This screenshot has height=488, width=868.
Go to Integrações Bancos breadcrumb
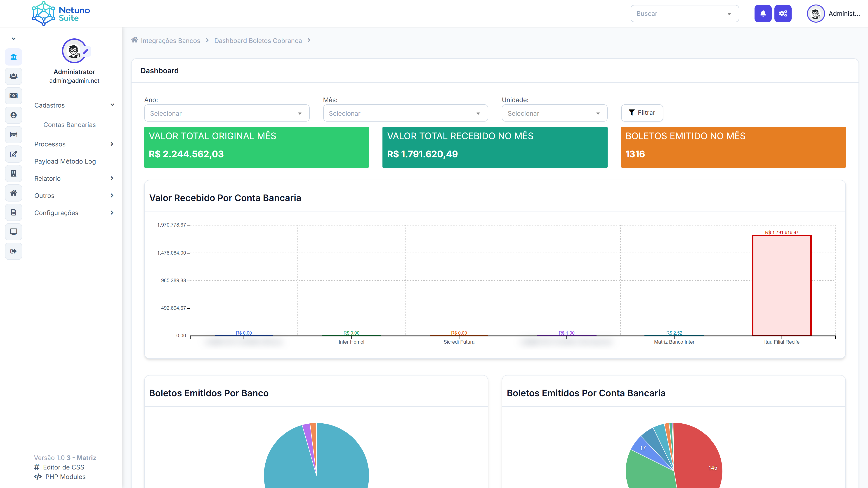pyautogui.click(x=170, y=40)
